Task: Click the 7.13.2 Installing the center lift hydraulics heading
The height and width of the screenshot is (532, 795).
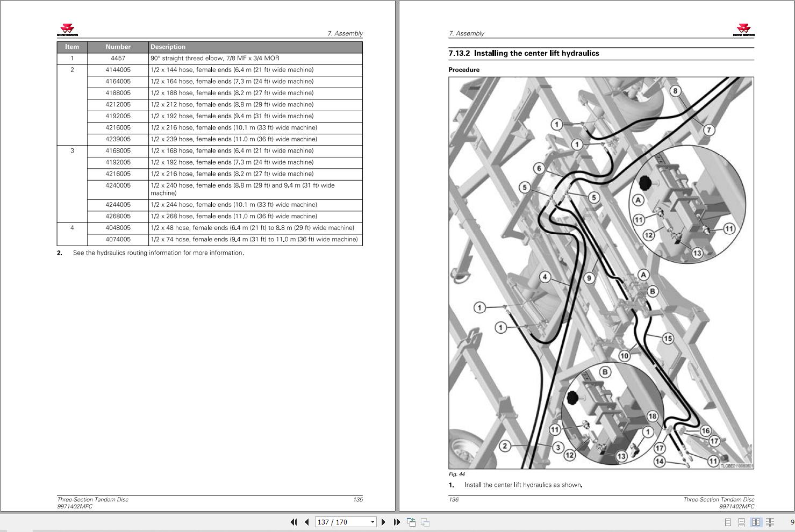Action: pyautogui.click(x=524, y=53)
